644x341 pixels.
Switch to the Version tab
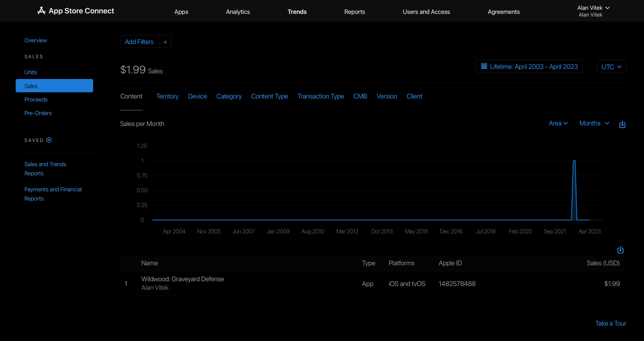click(x=387, y=96)
